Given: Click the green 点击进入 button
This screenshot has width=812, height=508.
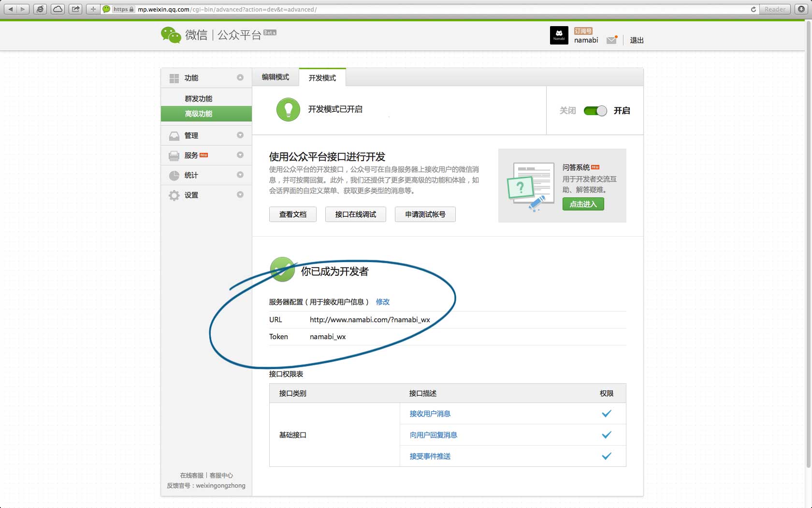Looking at the screenshot, I should [583, 204].
